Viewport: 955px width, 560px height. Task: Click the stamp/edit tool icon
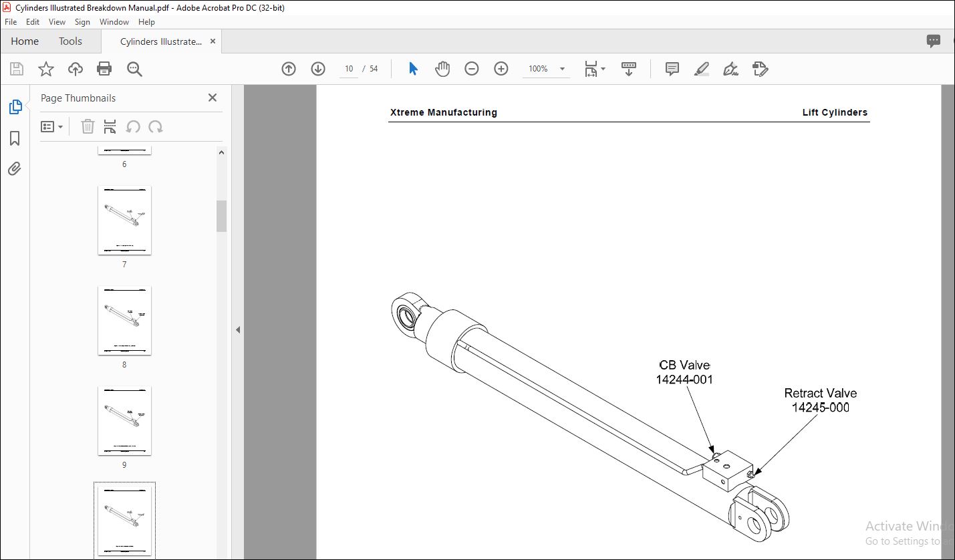pyautogui.click(x=760, y=69)
